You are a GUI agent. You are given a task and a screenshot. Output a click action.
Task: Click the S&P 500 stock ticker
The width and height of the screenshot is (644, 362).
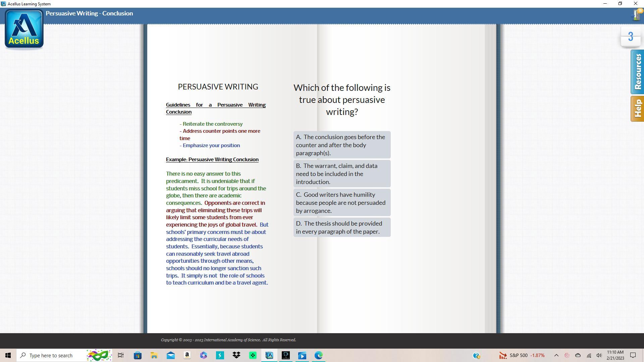pyautogui.click(x=523, y=355)
